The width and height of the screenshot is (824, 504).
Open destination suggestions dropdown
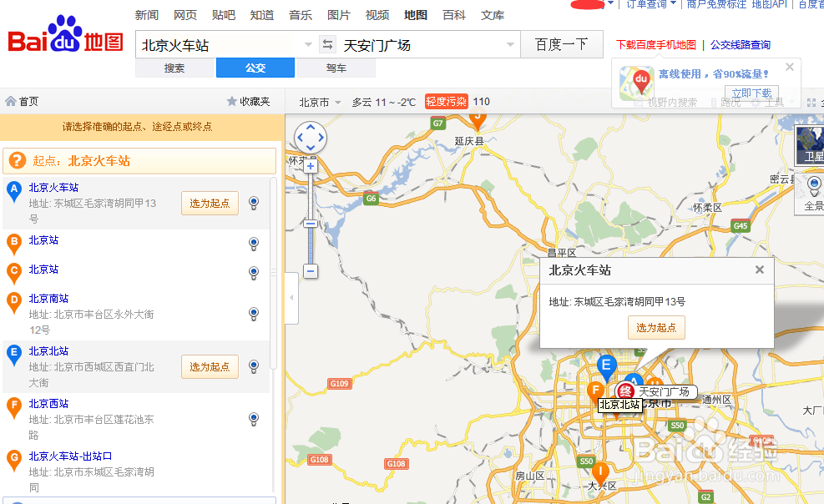(510, 44)
